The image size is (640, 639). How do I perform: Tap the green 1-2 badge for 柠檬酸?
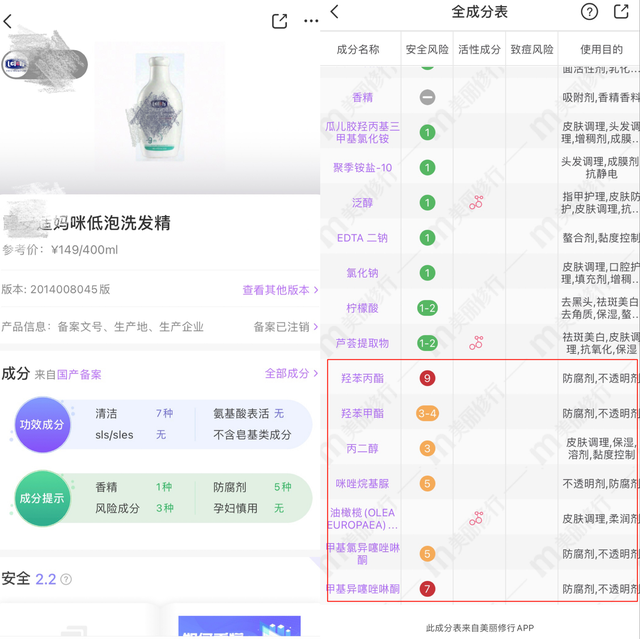427,308
